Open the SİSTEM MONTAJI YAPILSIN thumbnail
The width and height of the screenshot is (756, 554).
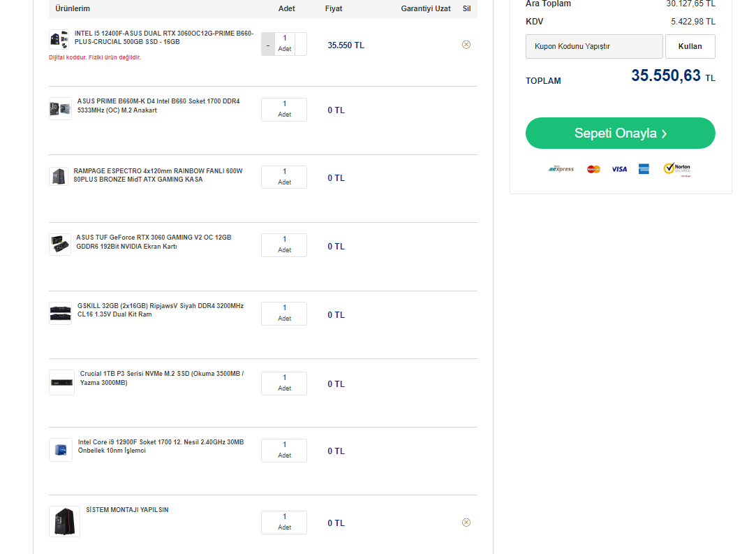coord(65,522)
